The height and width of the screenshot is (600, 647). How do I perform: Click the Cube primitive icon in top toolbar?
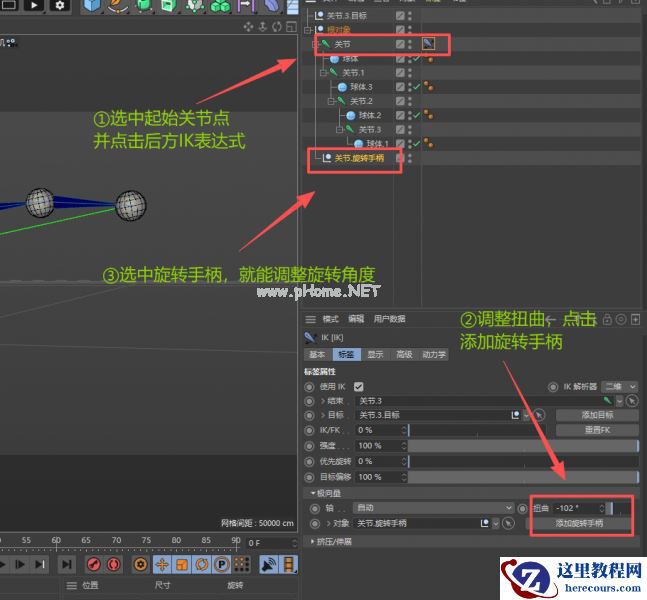tap(92, 6)
